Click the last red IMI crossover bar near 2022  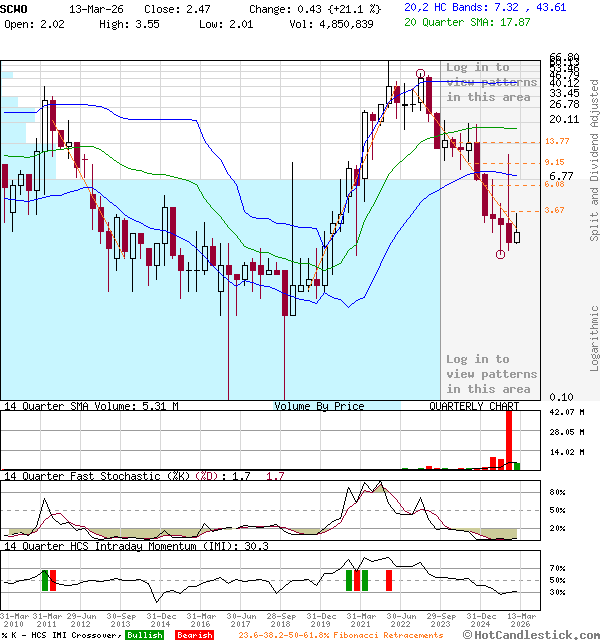coord(389,580)
